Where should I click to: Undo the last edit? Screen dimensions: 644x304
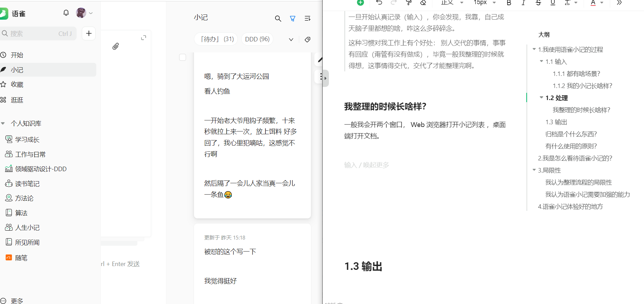pos(379,2)
